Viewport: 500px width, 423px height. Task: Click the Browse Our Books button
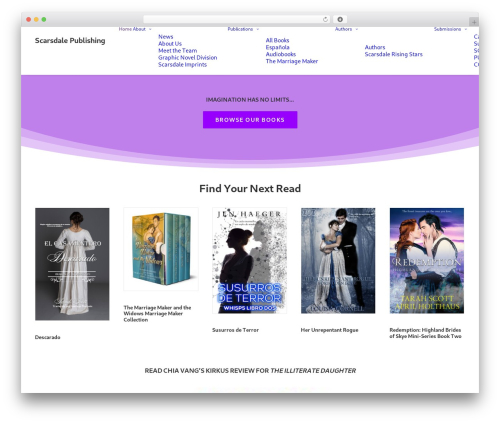(x=250, y=120)
